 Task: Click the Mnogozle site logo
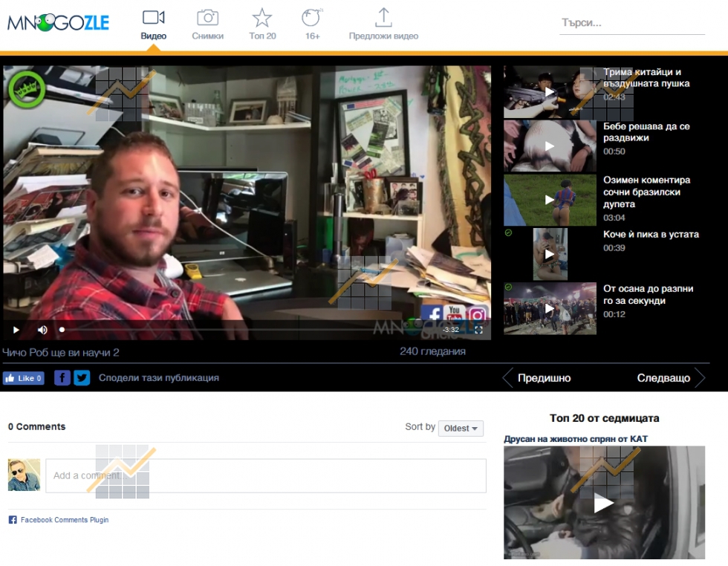pyautogui.click(x=58, y=23)
